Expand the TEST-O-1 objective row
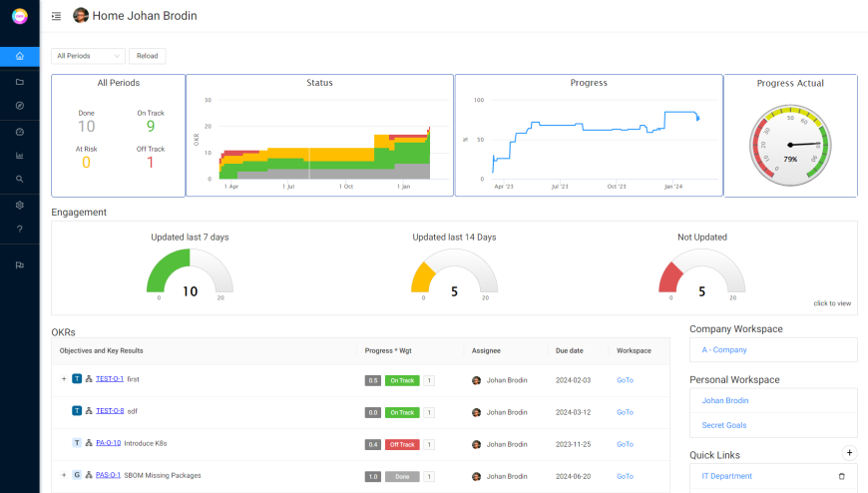This screenshot has width=868, height=493. pyautogui.click(x=64, y=379)
